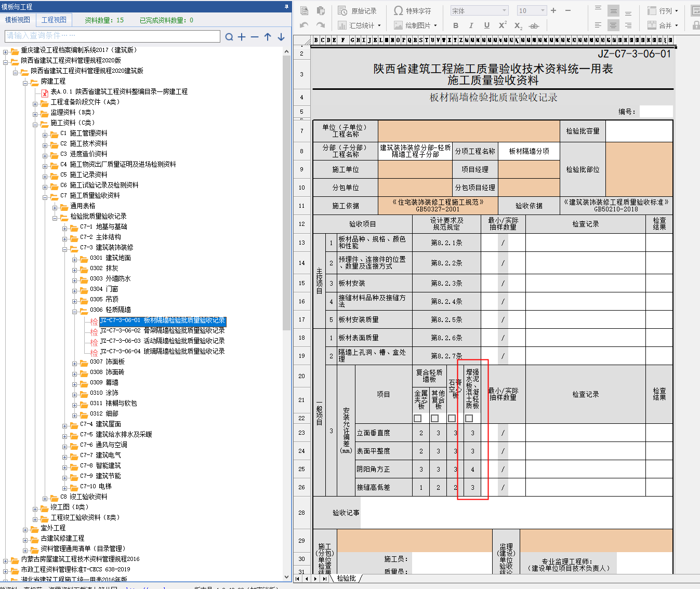Tick the 增强水泥板 column checkbox
Viewport: 700px width, 589px height.
tap(469, 418)
